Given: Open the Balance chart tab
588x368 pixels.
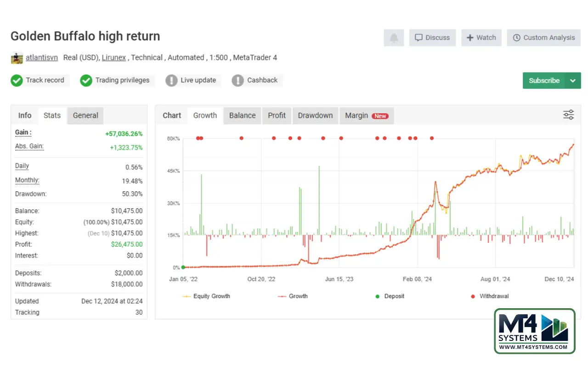Looking at the screenshot, I should tap(242, 115).
